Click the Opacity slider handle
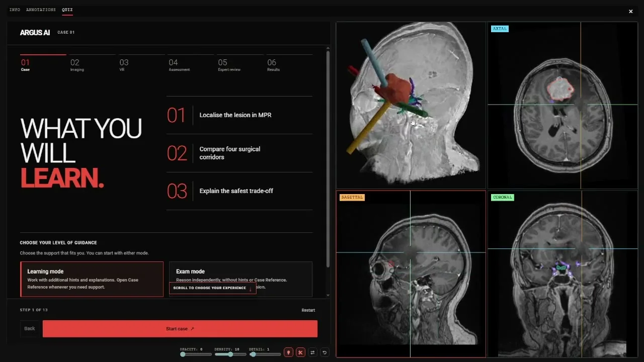Viewport: 644px width, 362px height. point(183,354)
